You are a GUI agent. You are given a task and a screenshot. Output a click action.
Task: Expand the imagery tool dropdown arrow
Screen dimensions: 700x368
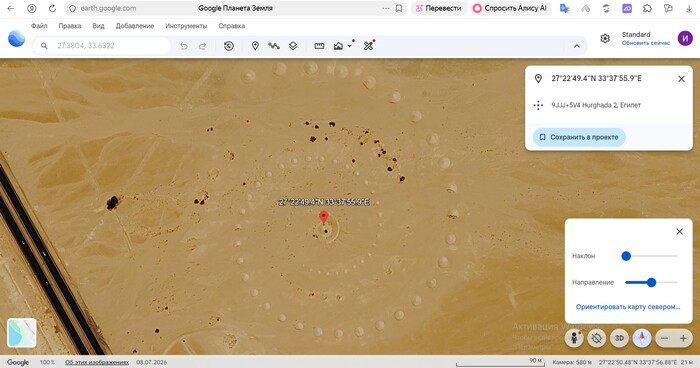click(x=350, y=46)
